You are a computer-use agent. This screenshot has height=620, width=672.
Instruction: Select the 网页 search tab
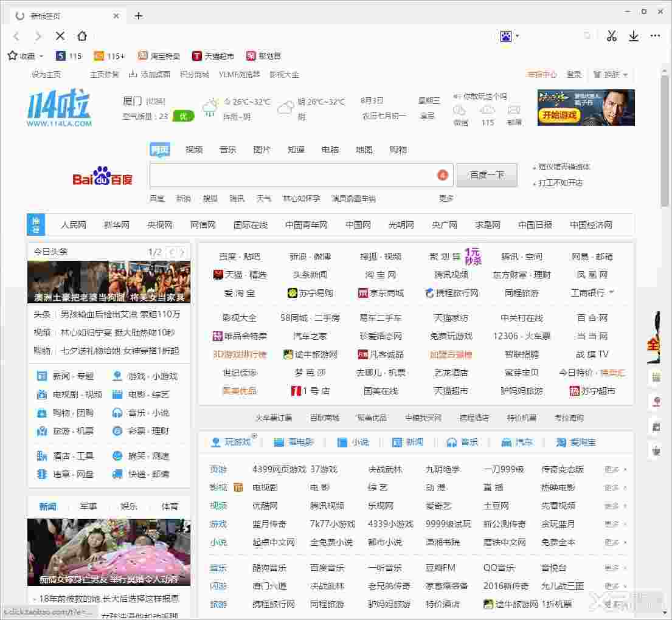[x=161, y=150]
